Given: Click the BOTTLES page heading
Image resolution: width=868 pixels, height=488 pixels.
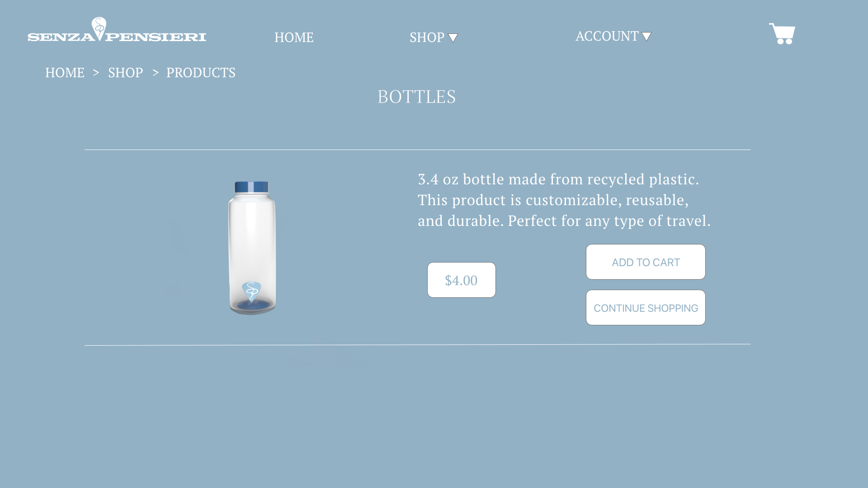Looking at the screenshot, I should pos(416,97).
